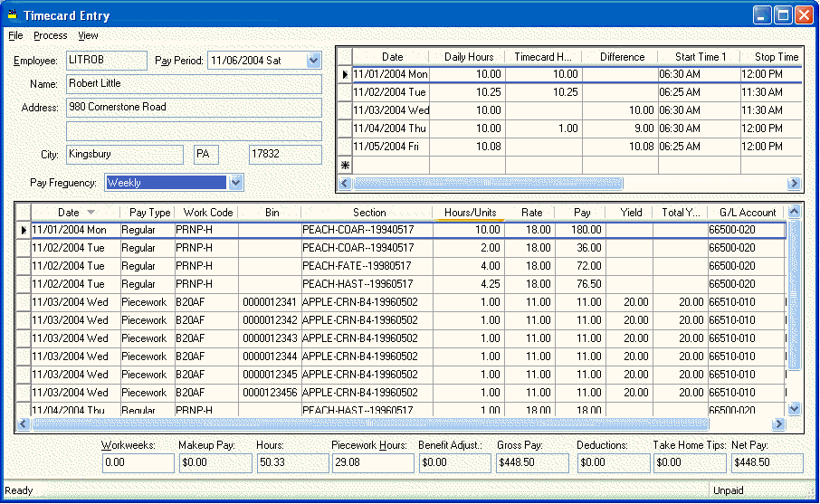
Task: Click the Hours/Units column header
Action: pyautogui.click(x=468, y=213)
